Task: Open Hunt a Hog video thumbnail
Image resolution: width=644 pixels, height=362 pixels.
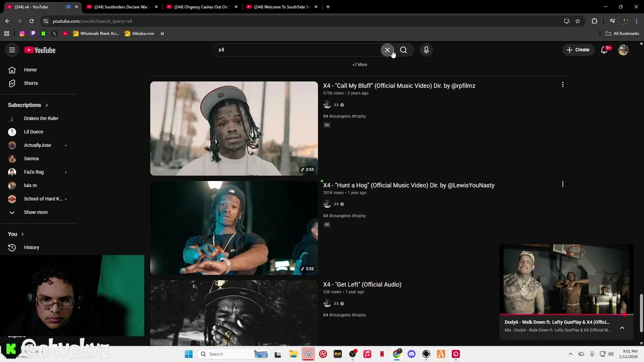Action: coord(234,228)
